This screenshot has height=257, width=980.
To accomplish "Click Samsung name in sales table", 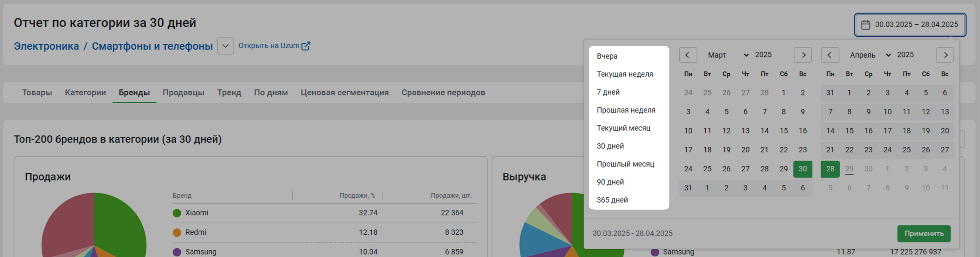I will pos(200,252).
